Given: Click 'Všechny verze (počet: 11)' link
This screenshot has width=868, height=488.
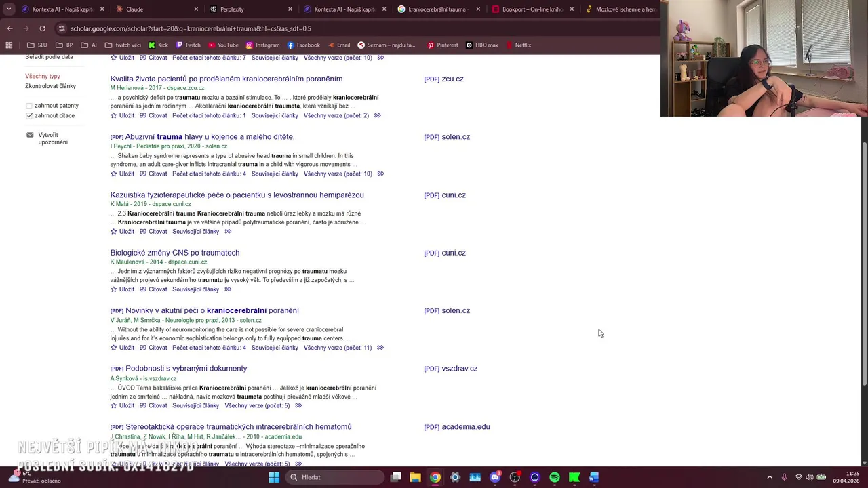Looking at the screenshot, I should coord(338,348).
